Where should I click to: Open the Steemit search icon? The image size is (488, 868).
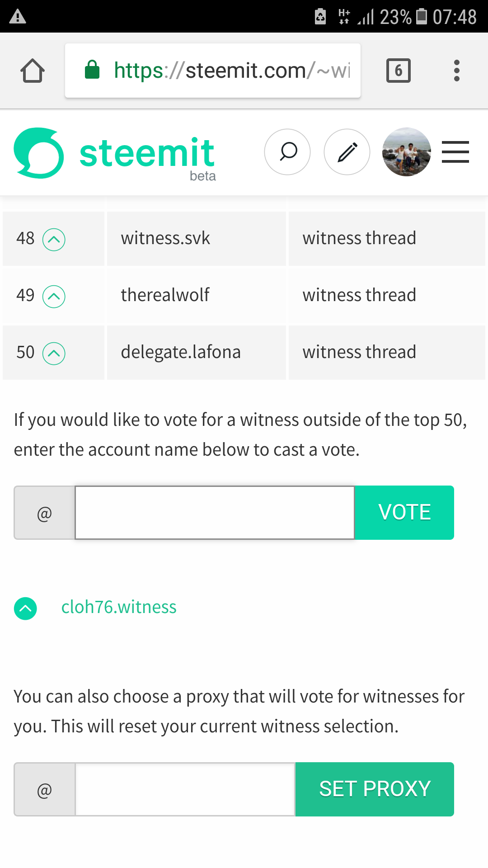(287, 152)
